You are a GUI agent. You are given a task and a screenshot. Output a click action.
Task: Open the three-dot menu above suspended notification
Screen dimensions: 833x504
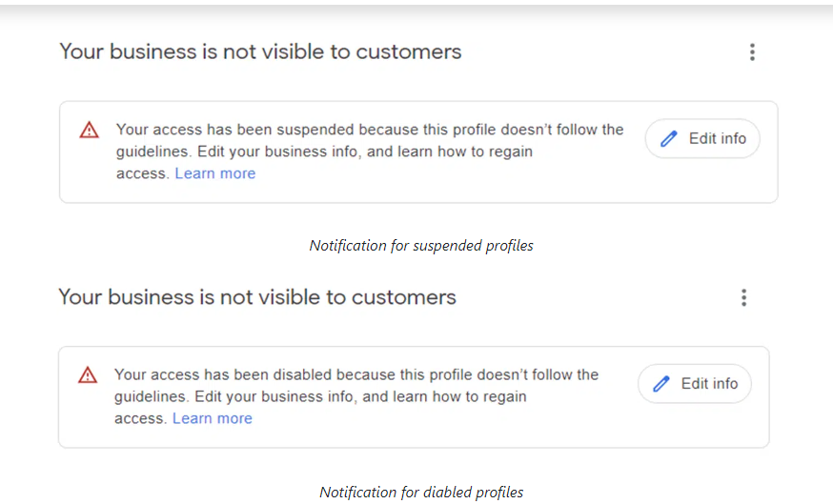[x=752, y=52]
